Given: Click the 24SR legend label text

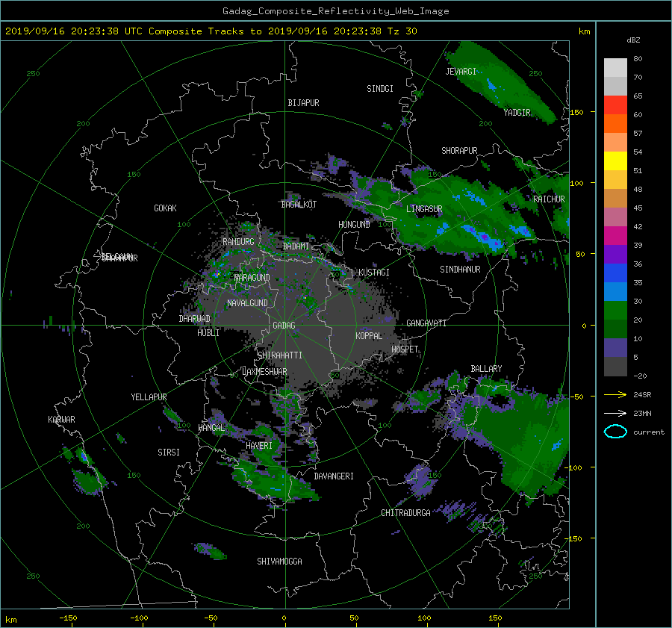Looking at the screenshot, I should (x=642, y=395).
